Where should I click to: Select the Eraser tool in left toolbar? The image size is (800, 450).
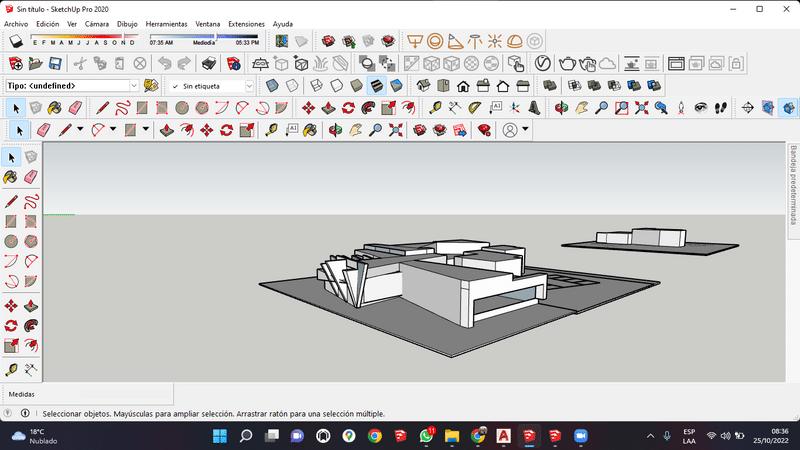pos(30,176)
